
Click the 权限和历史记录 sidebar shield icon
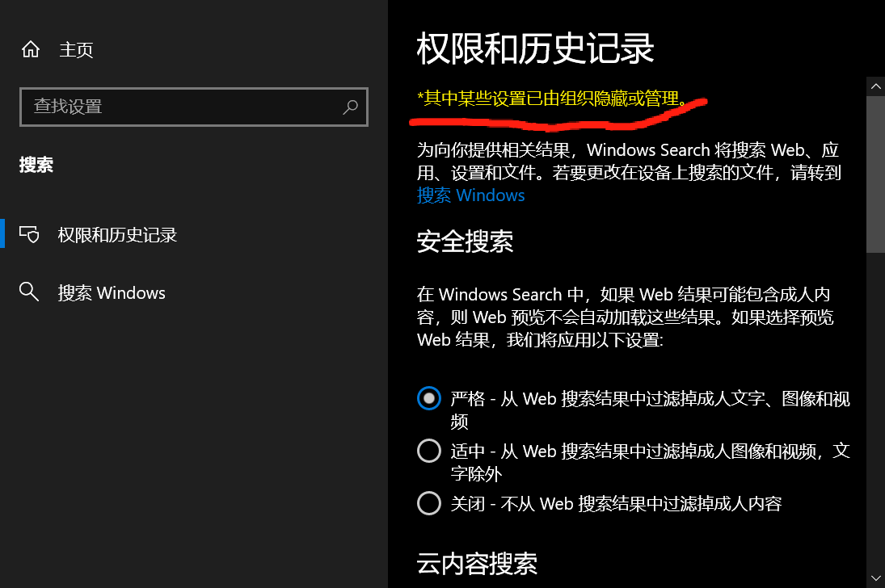coord(29,234)
